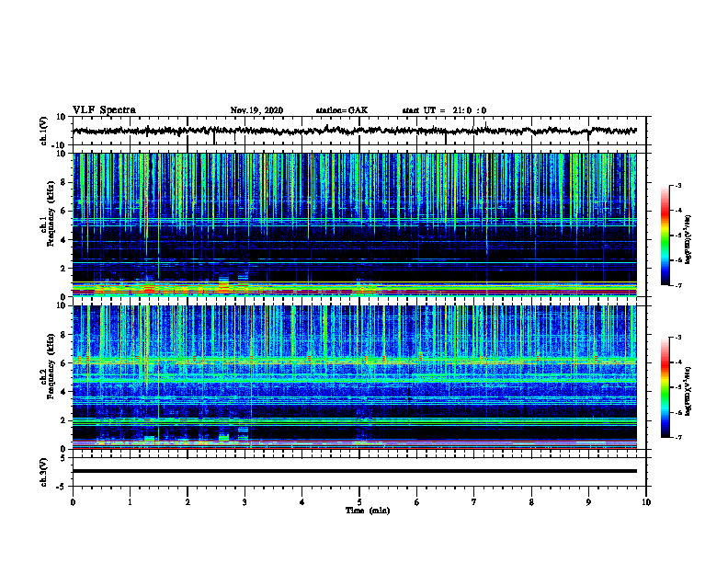Click the "-10" tick on ch.1(V) axis
The image size is (728, 563).
tap(60, 145)
